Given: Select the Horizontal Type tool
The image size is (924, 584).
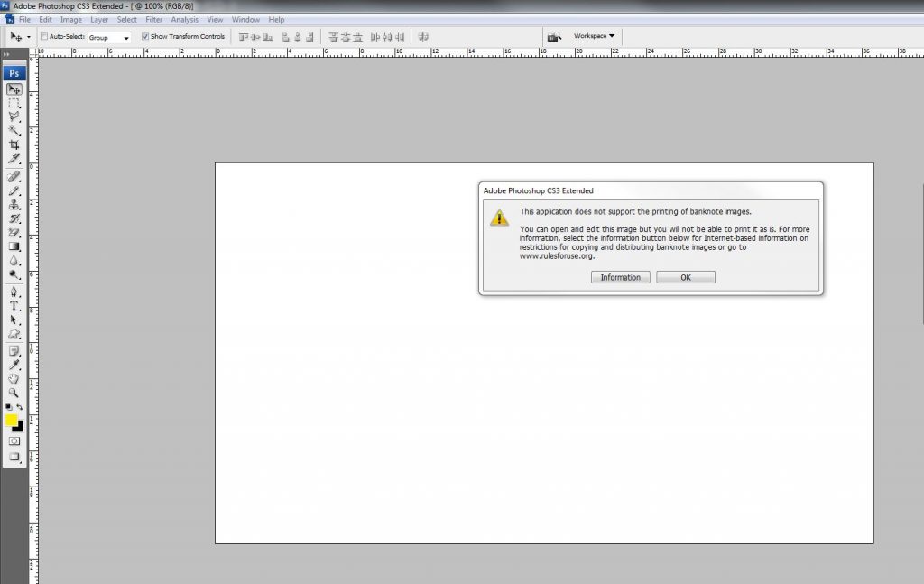Looking at the screenshot, I should tap(14, 306).
